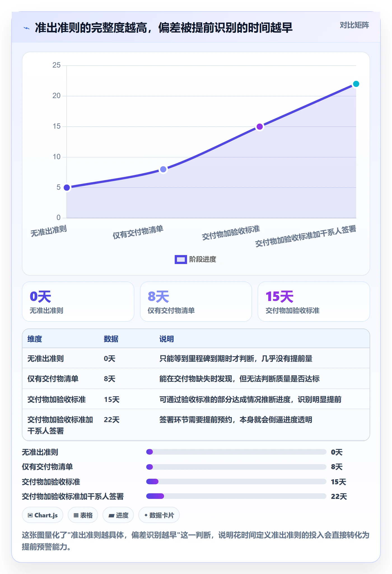Click the progress bar for 仅有交付物清单
Screen dimensions: 392x574
pyautogui.click(x=236, y=467)
